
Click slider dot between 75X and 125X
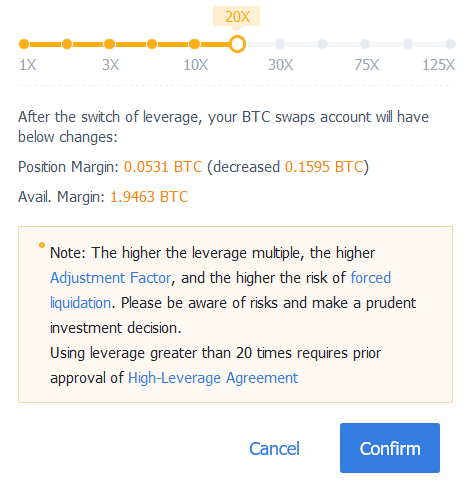coord(408,44)
